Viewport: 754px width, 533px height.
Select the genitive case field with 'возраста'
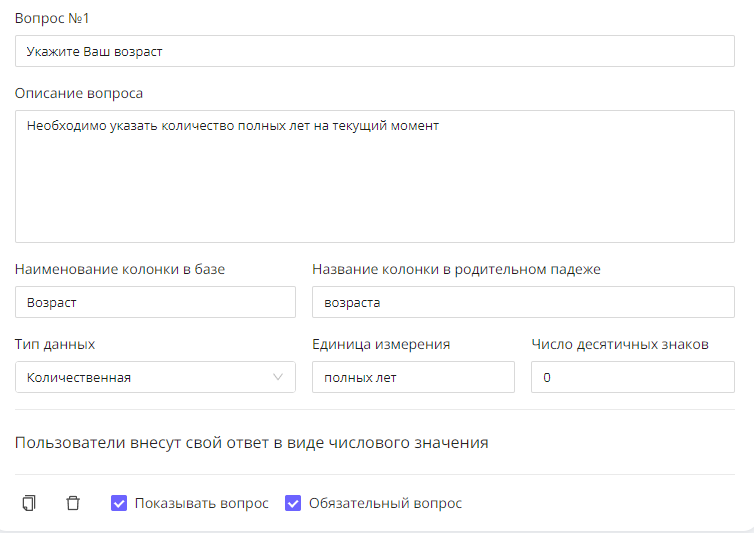coord(523,301)
